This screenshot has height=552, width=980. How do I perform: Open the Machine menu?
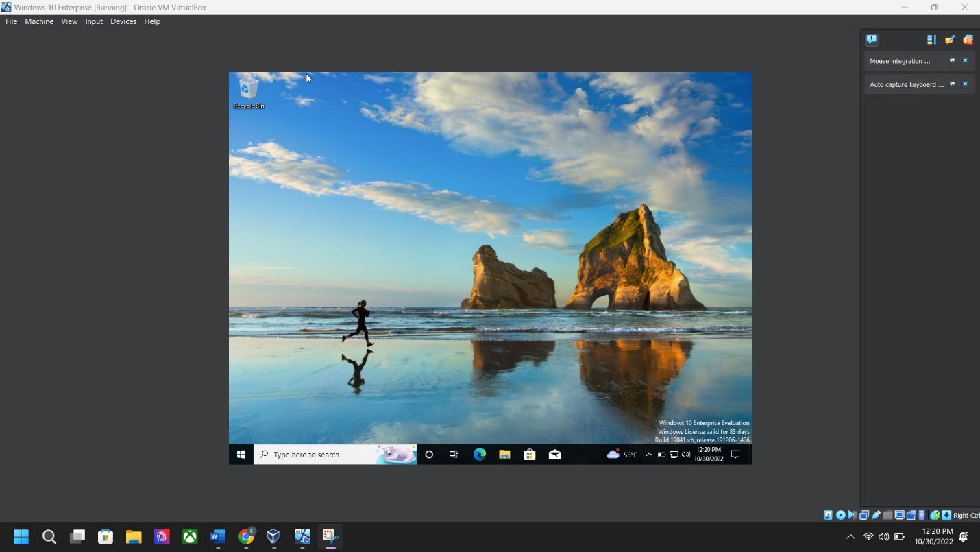click(39, 21)
